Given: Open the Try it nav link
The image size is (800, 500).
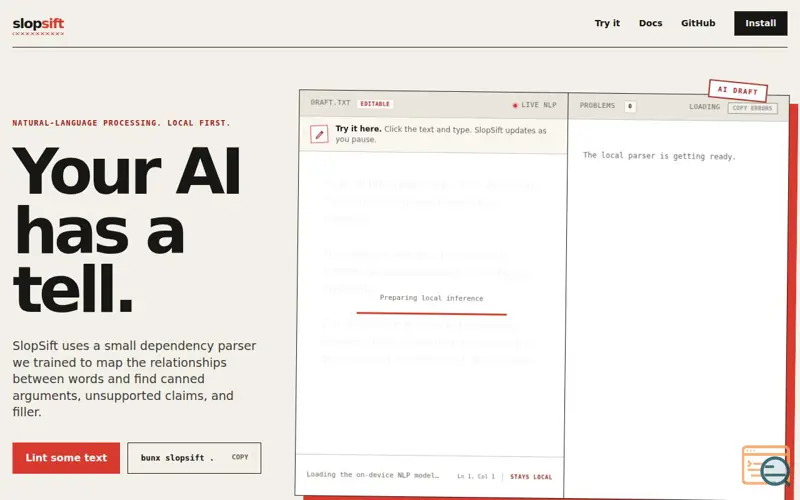Looking at the screenshot, I should coord(607,23).
